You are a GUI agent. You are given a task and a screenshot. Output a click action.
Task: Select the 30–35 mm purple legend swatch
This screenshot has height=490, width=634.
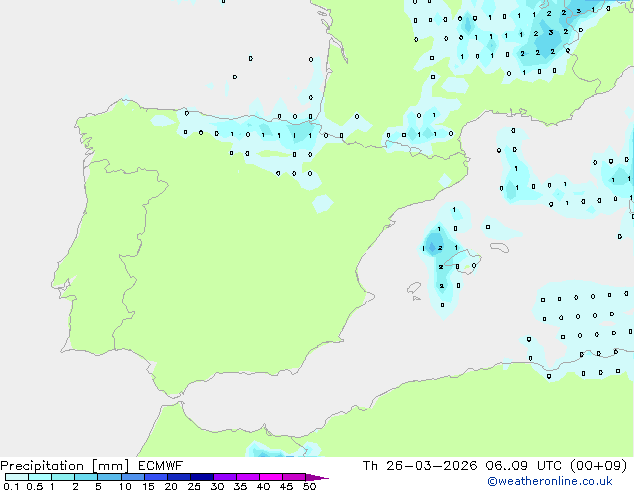point(224,477)
